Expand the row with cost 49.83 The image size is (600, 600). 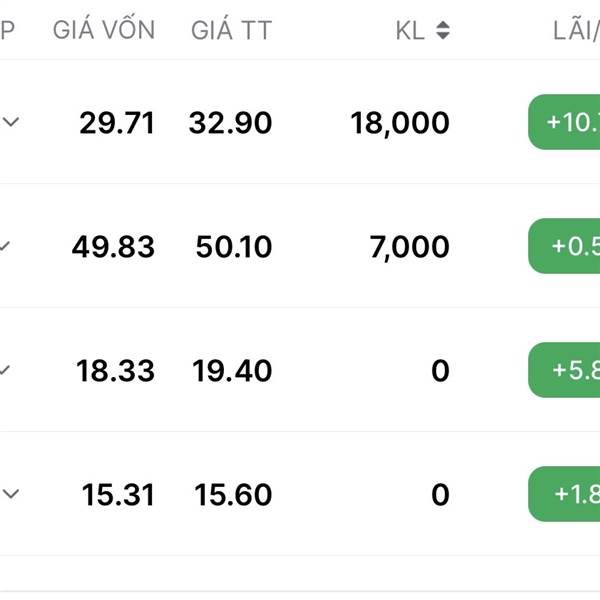(5, 246)
